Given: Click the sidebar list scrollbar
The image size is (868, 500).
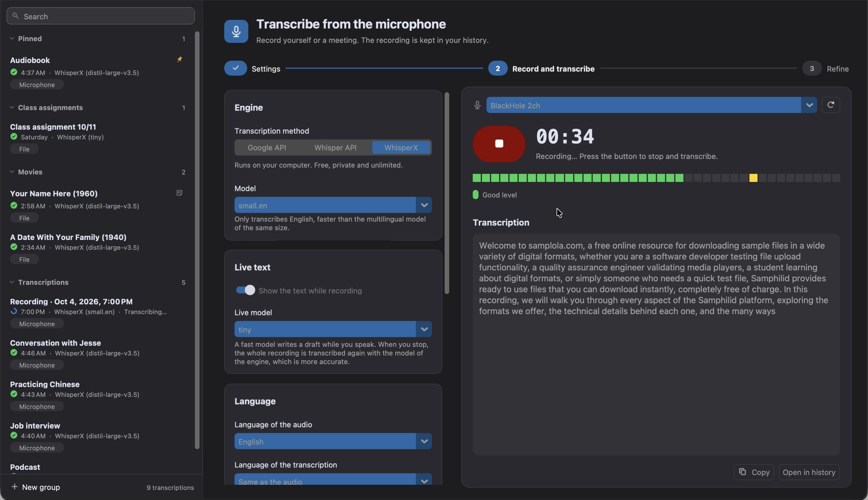Looking at the screenshot, I should pos(197,240).
